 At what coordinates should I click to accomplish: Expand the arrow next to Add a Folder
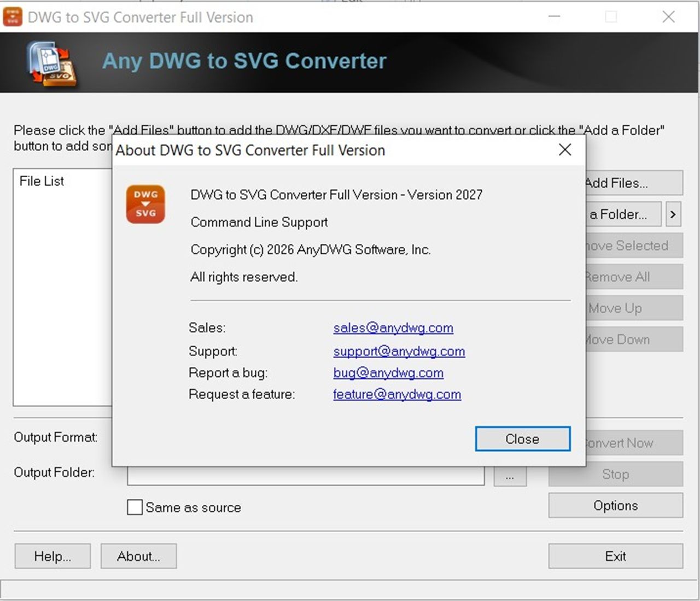coord(673,214)
